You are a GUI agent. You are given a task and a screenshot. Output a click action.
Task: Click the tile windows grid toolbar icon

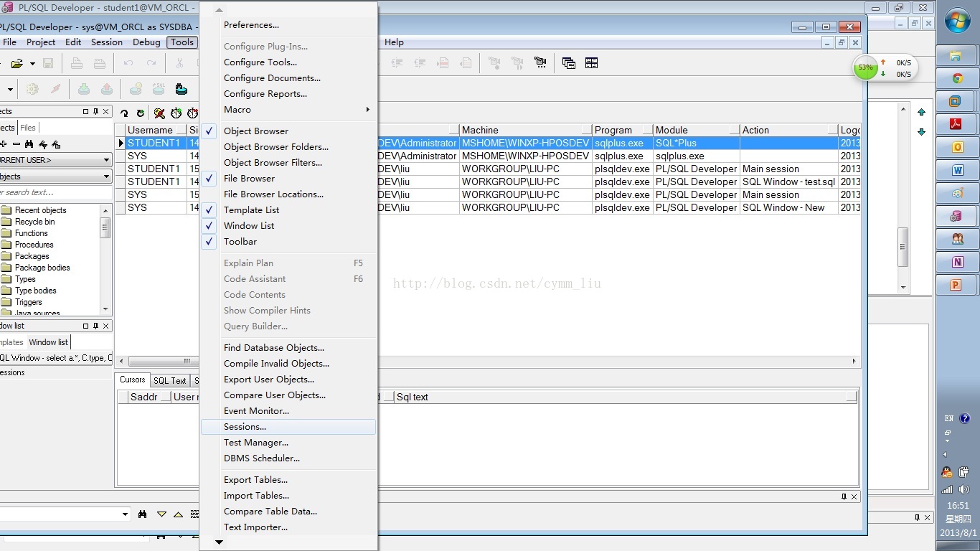pos(592,63)
